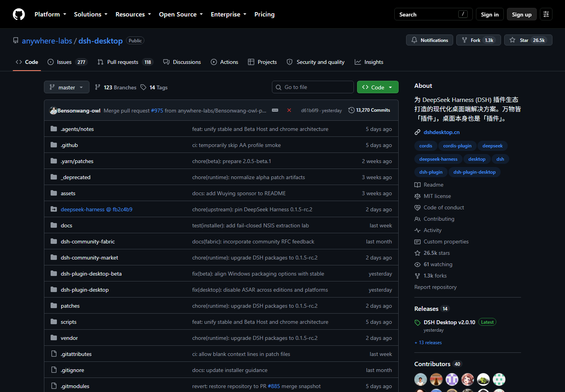Star the repository with the Star button
Viewport: 565px width, 392px height.
(x=528, y=40)
